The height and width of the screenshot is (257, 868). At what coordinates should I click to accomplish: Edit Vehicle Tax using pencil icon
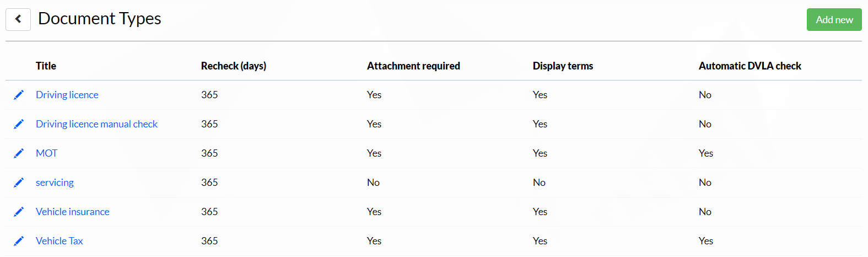click(19, 241)
